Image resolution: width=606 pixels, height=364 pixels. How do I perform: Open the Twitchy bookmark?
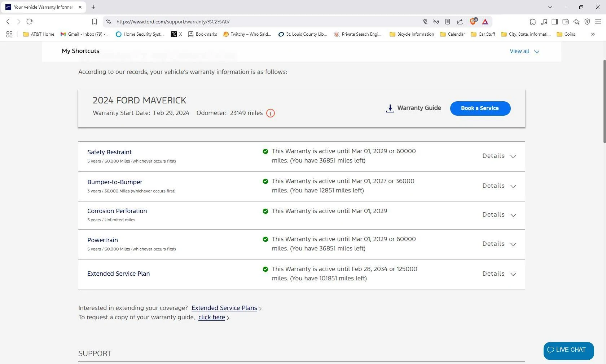247,34
